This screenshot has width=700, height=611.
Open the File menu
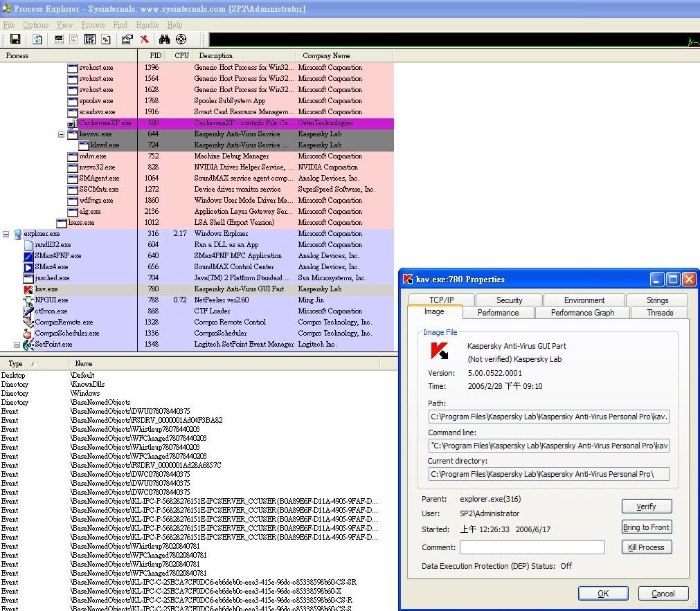pos(9,25)
